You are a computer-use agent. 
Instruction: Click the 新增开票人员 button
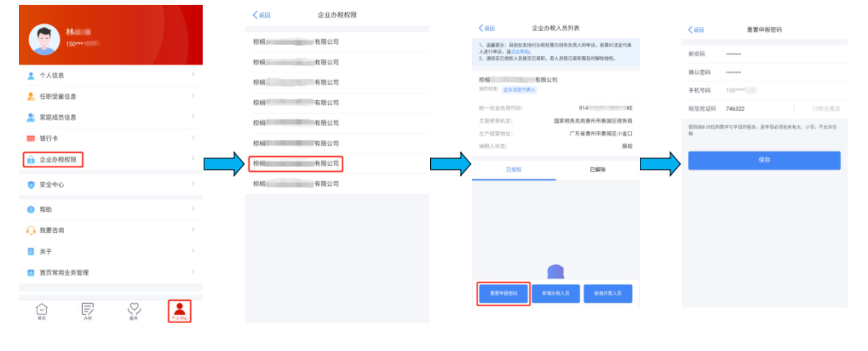coord(608,293)
